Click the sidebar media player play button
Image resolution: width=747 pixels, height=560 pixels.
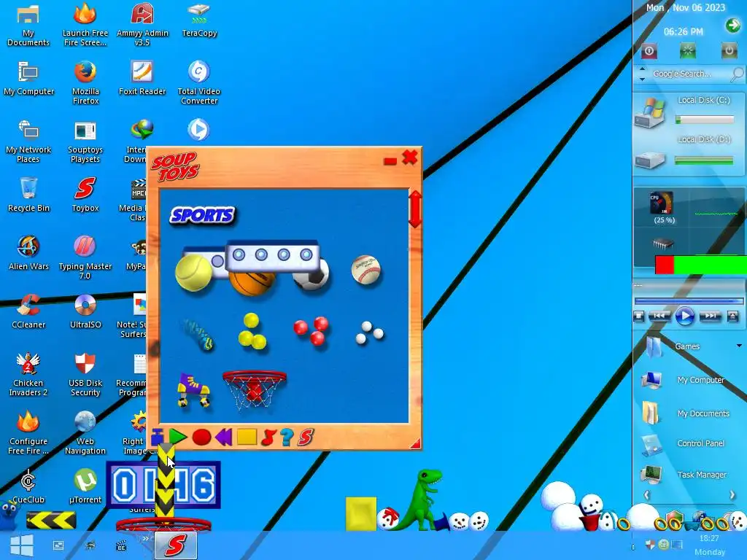[685, 316]
